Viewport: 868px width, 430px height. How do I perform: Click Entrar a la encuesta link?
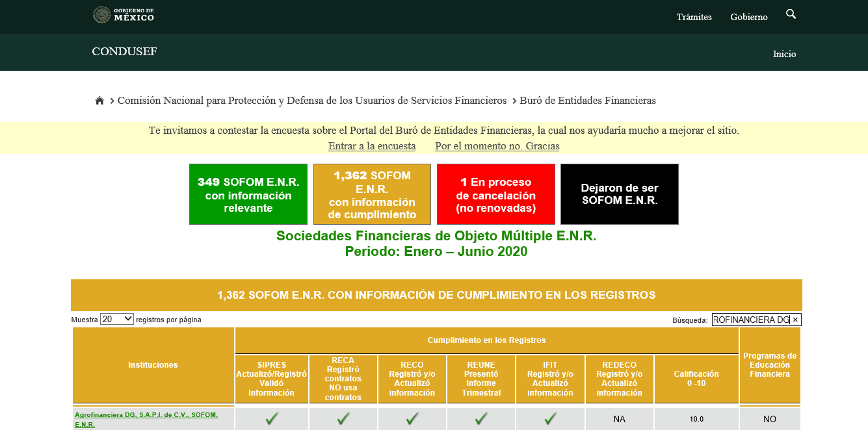[x=372, y=146]
